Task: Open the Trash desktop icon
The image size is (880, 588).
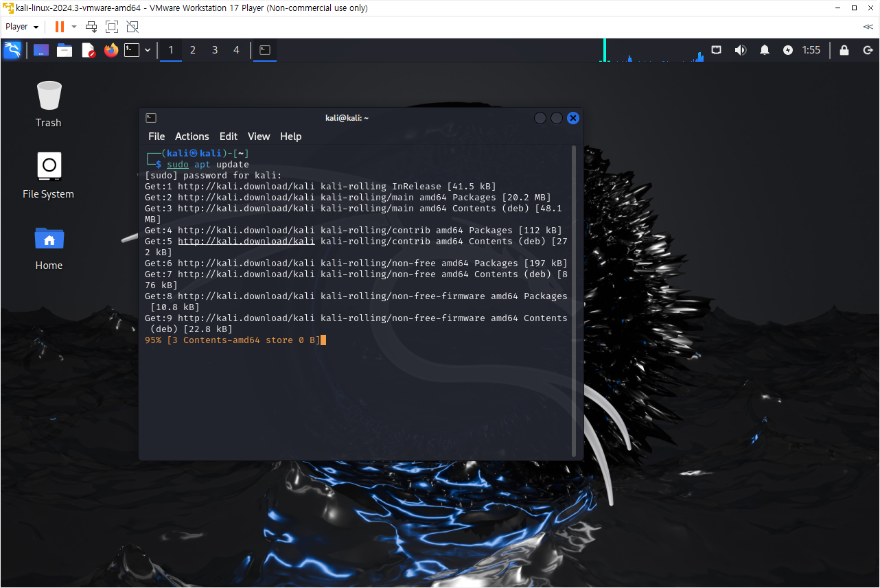Action: pos(49,104)
